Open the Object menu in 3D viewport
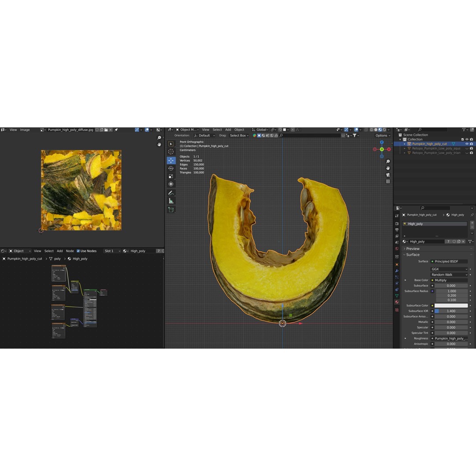 click(239, 130)
